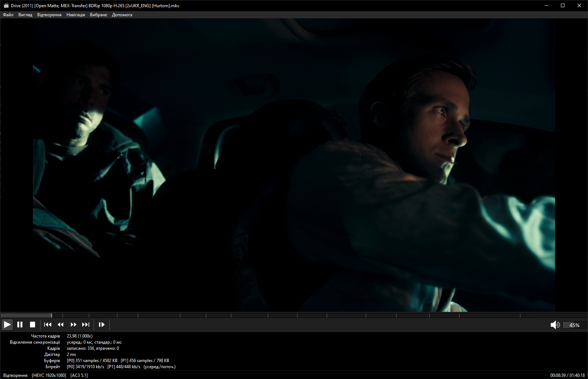Click the [AC3 5.1] audio status text
The image size is (588, 379).
[79, 375]
